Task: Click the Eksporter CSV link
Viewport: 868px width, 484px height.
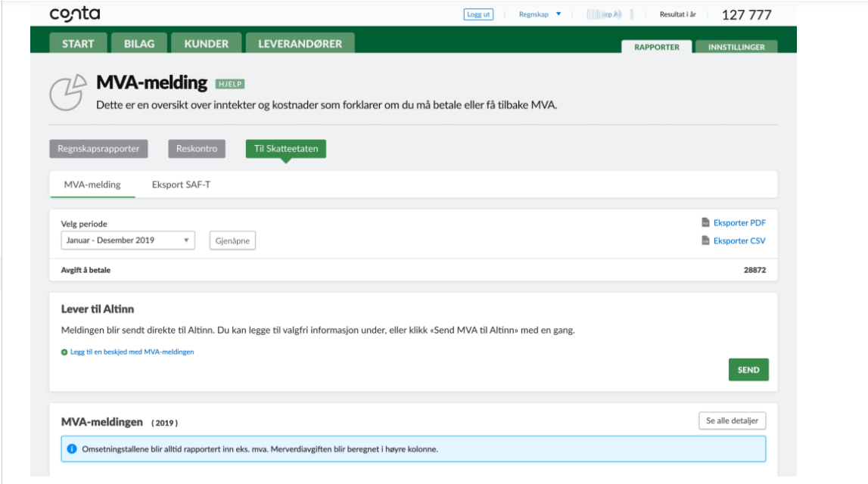Action: pos(739,240)
